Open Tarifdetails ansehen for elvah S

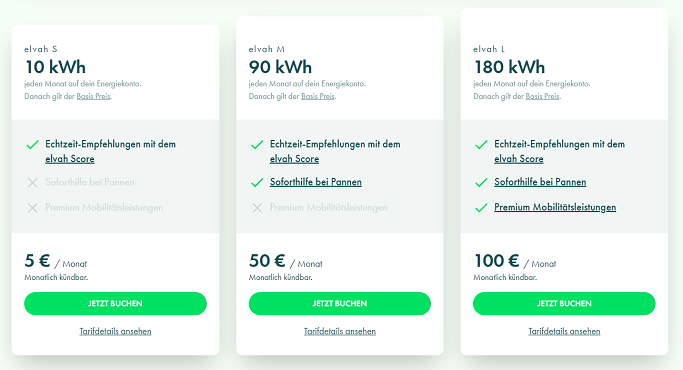point(115,331)
